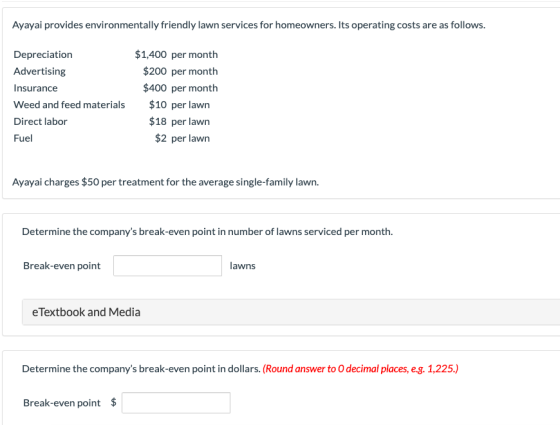
Task: Click the 'Advertising' cost label
Action: point(40,71)
